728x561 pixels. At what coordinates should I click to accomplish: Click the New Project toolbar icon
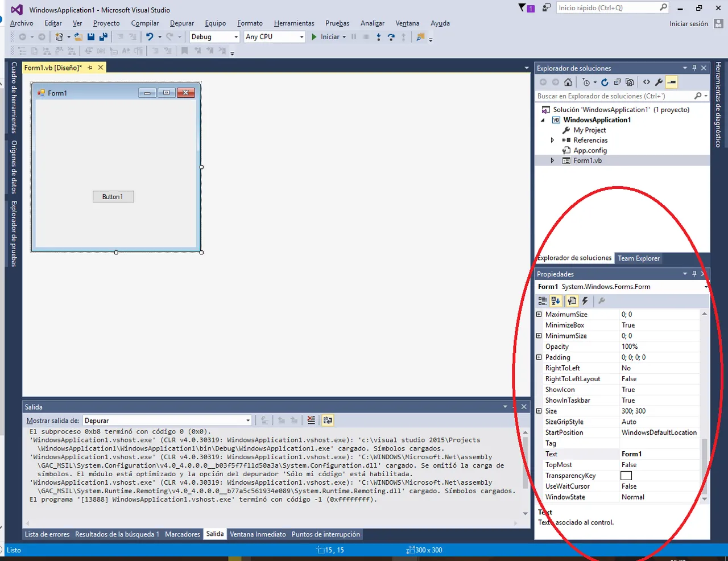(x=59, y=37)
